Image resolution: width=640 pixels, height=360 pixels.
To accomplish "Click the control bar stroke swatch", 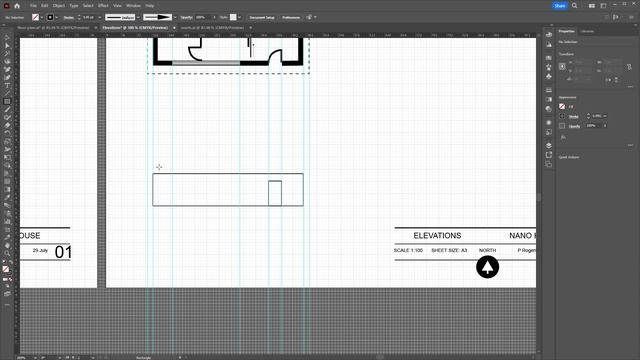I will click(50, 18).
